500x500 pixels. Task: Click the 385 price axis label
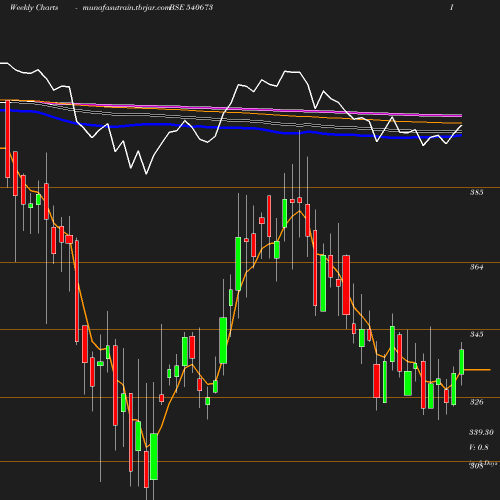[x=476, y=192]
